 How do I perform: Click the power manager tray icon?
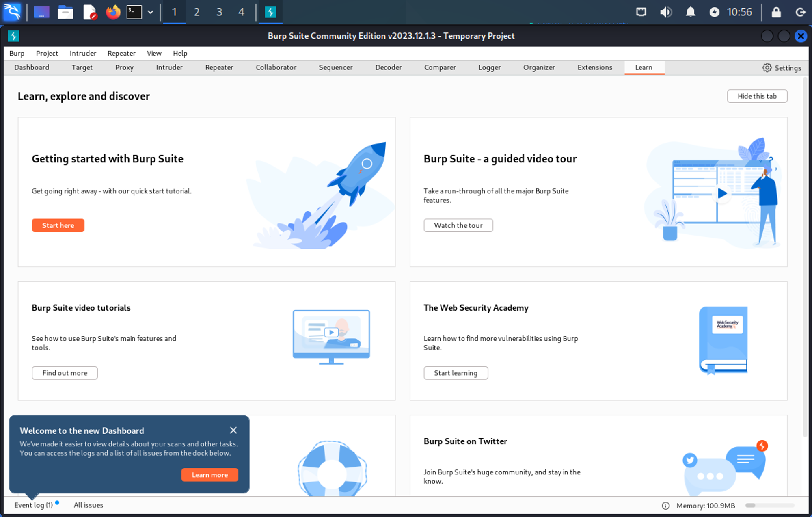click(x=715, y=12)
